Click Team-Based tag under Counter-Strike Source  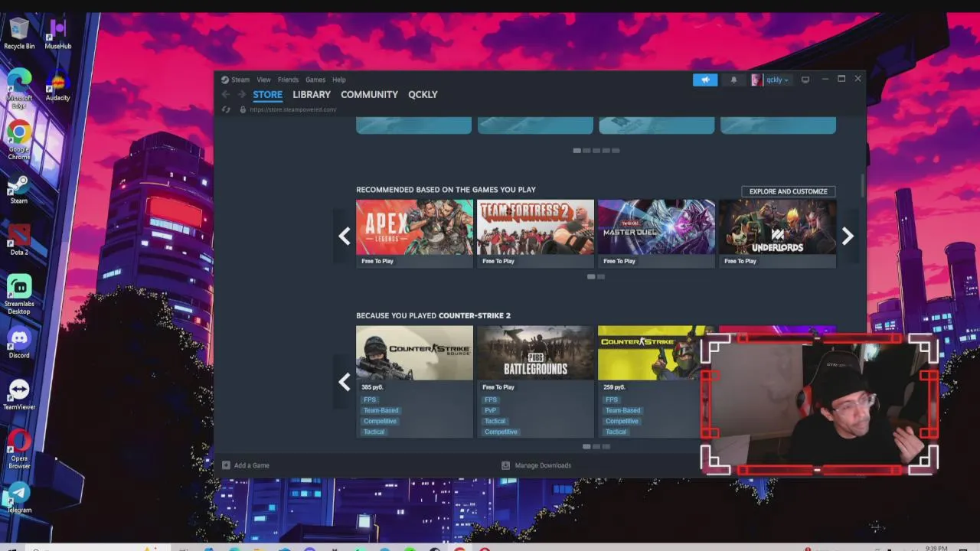point(381,410)
